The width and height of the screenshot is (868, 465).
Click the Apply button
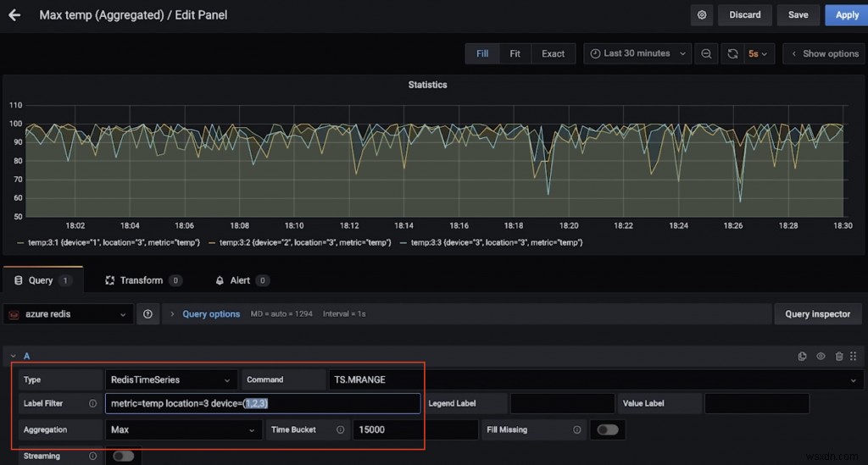[847, 14]
